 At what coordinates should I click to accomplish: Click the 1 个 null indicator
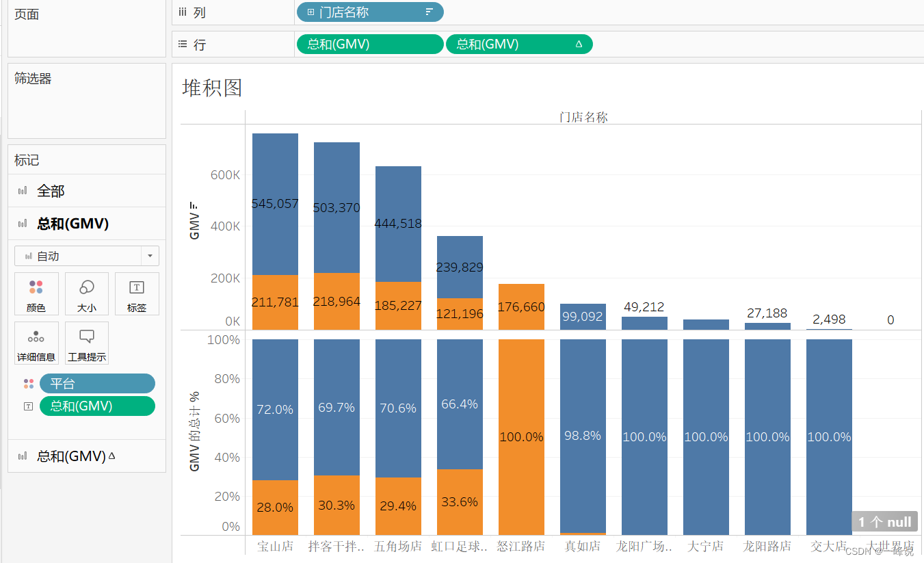click(884, 522)
